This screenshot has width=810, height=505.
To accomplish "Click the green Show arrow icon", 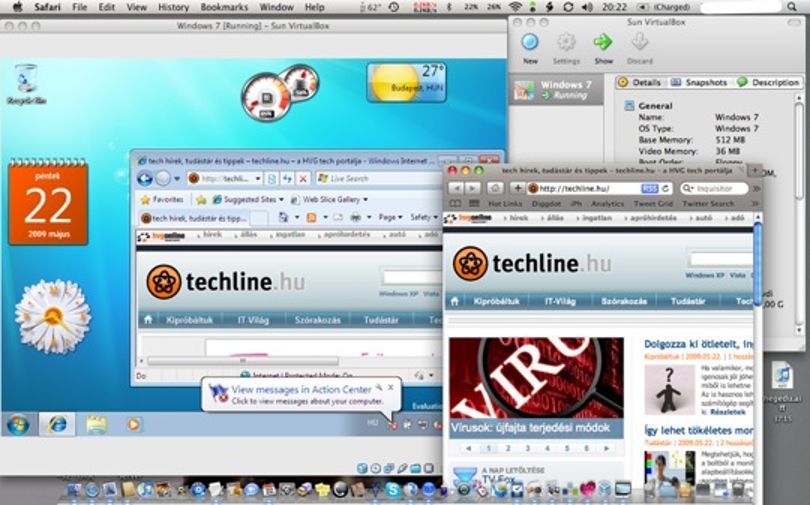I will [x=603, y=42].
